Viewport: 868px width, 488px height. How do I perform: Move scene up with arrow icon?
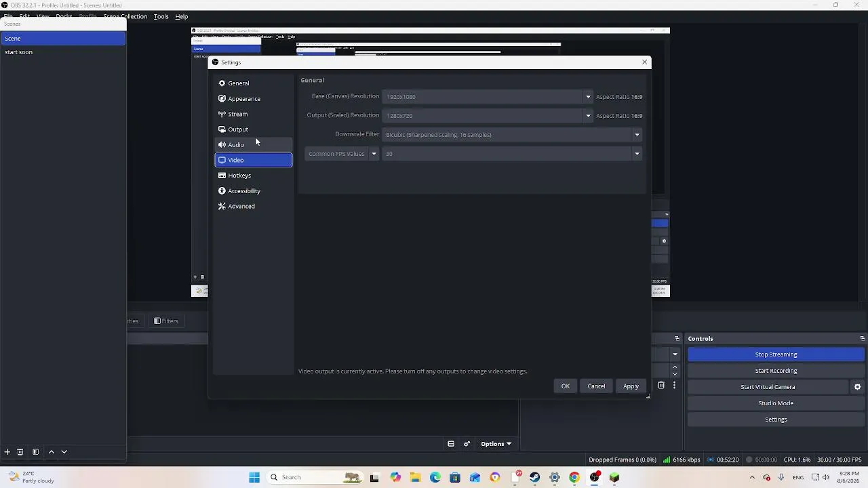click(51, 452)
